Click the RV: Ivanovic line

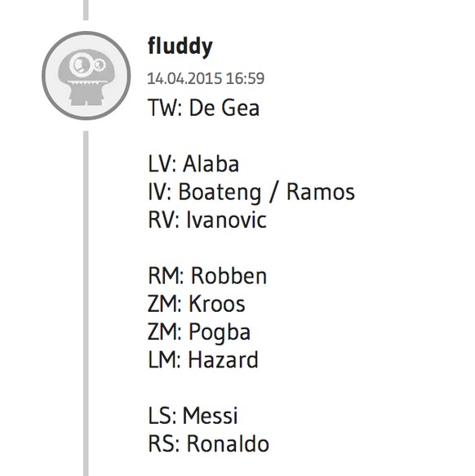(207, 220)
